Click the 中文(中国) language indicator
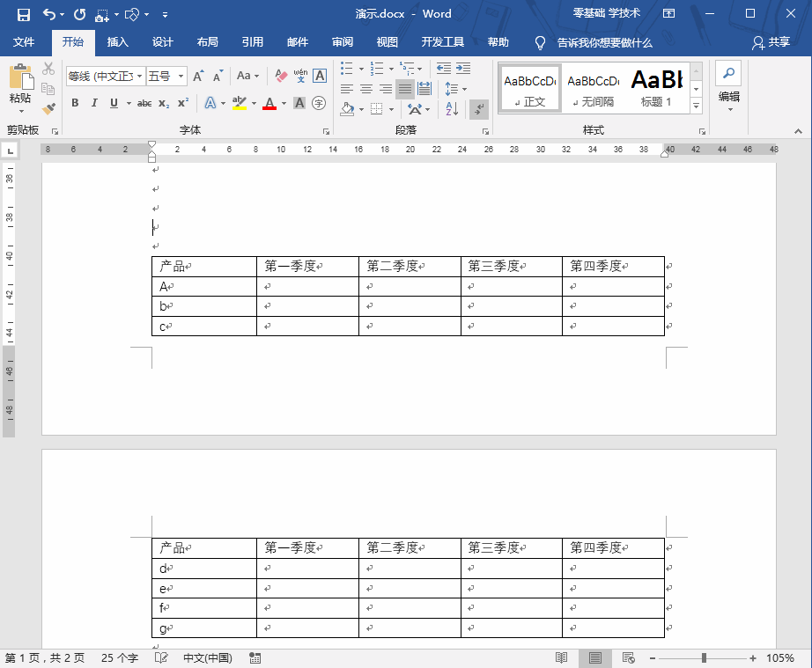 pyautogui.click(x=208, y=657)
